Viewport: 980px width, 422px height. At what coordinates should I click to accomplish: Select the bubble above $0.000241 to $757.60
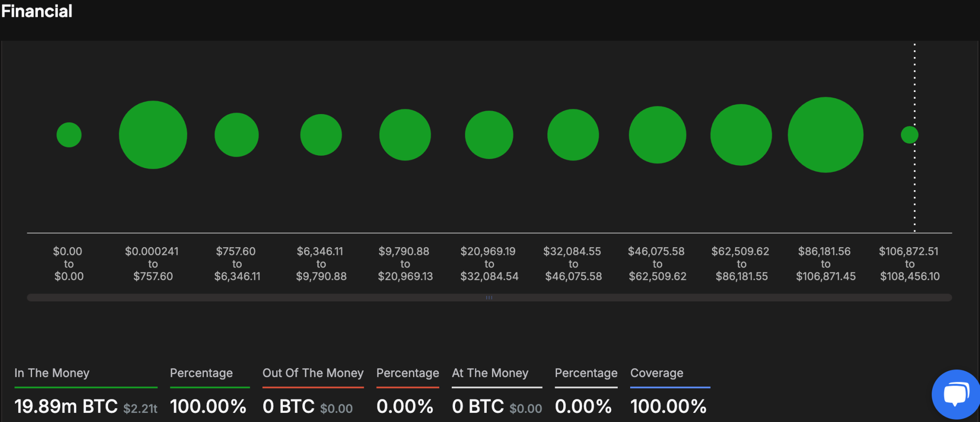[x=153, y=135]
